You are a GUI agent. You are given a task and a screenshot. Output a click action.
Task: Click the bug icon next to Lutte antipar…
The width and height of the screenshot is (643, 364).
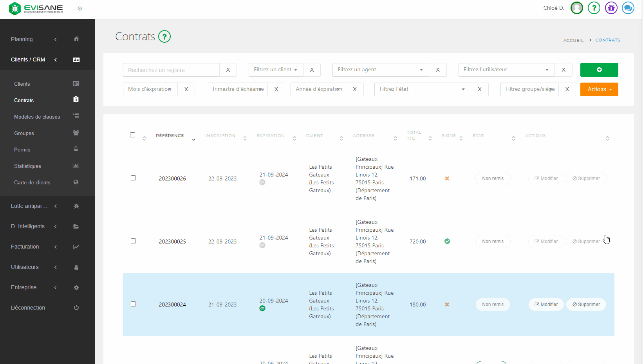point(76,206)
